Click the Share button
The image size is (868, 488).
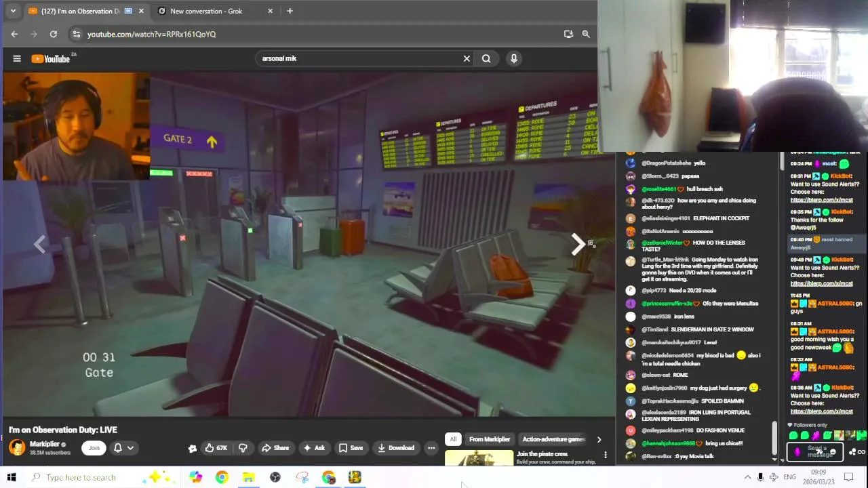(x=275, y=448)
